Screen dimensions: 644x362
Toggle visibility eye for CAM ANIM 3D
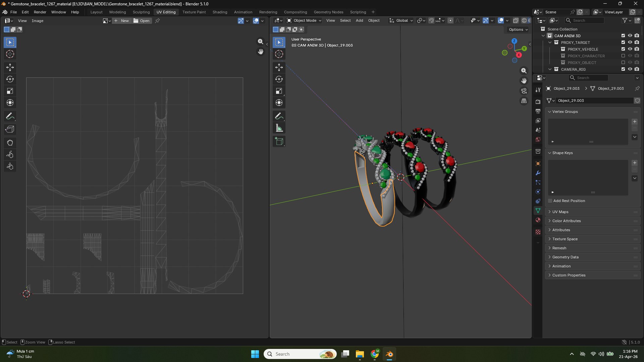630,36
